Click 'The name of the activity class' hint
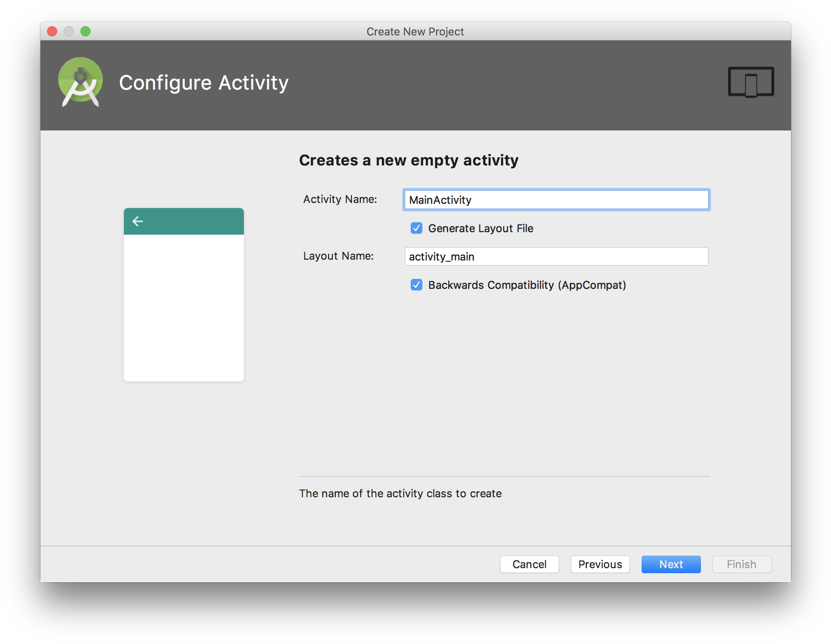 pos(400,494)
